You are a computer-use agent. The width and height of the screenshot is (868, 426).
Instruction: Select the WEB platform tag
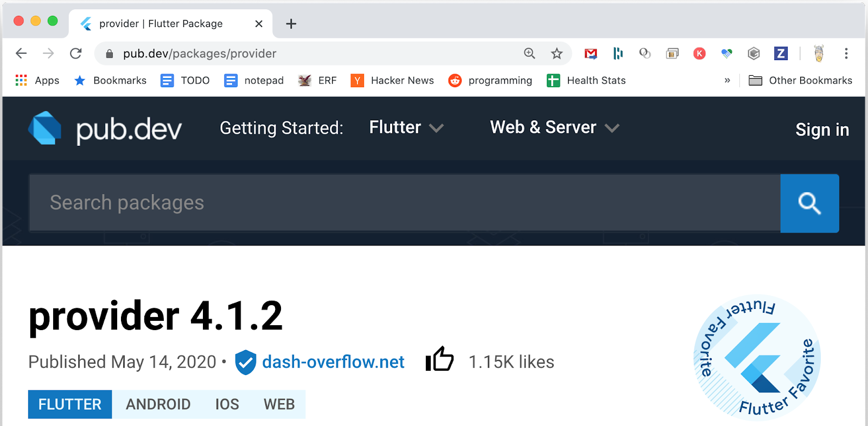point(279,404)
